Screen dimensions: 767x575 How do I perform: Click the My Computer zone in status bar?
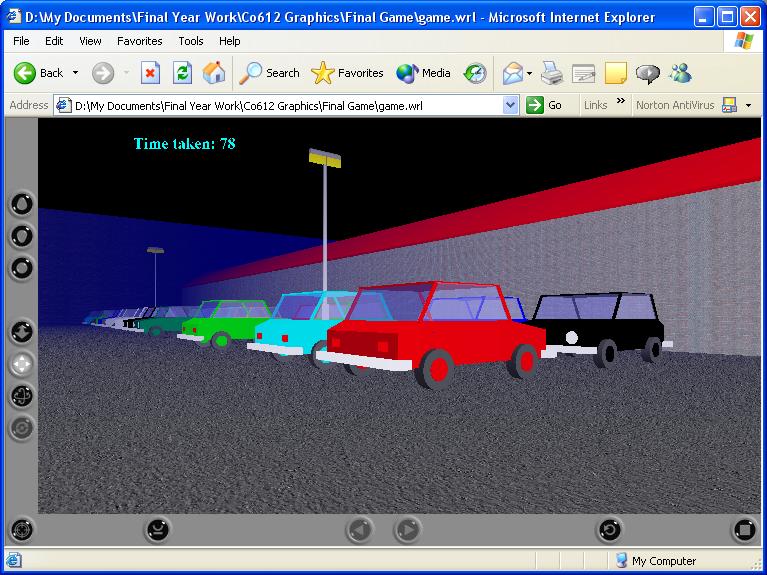655,561
